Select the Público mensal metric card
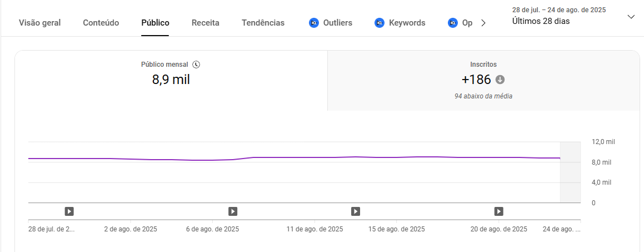The image size is (644, 252). pyautogui.click(x=171, y=81)
